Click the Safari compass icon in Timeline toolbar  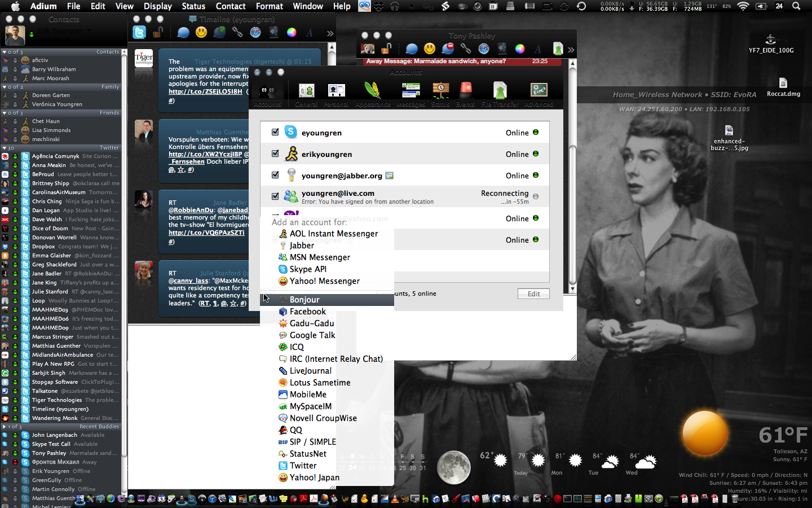tap(255, 32)
